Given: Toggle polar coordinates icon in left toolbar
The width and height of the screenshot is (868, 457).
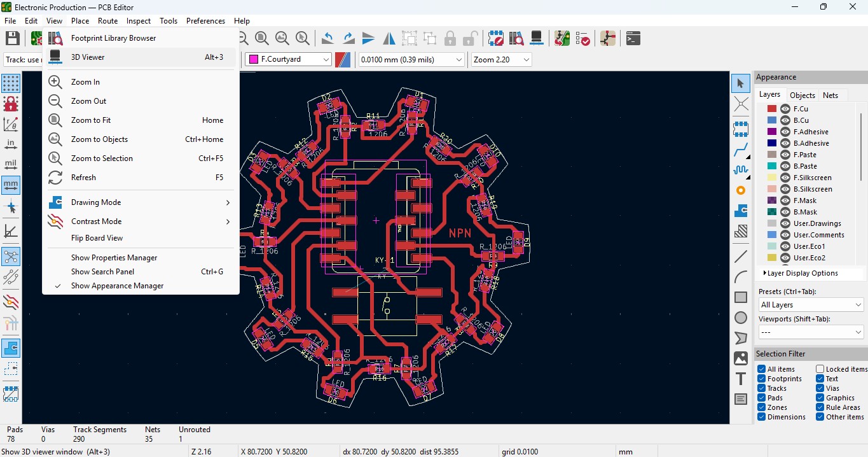Looking at the screenshot, I should point(11,124).
